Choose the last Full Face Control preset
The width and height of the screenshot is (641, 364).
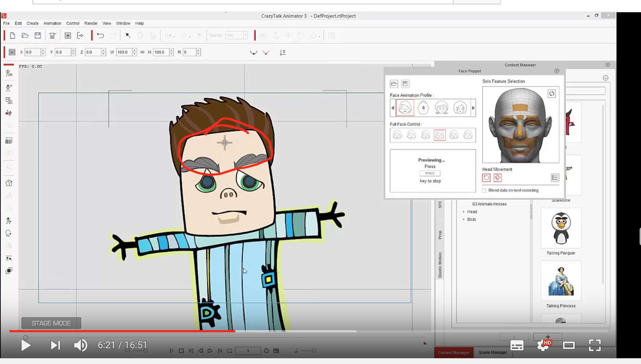coord(468,135)
